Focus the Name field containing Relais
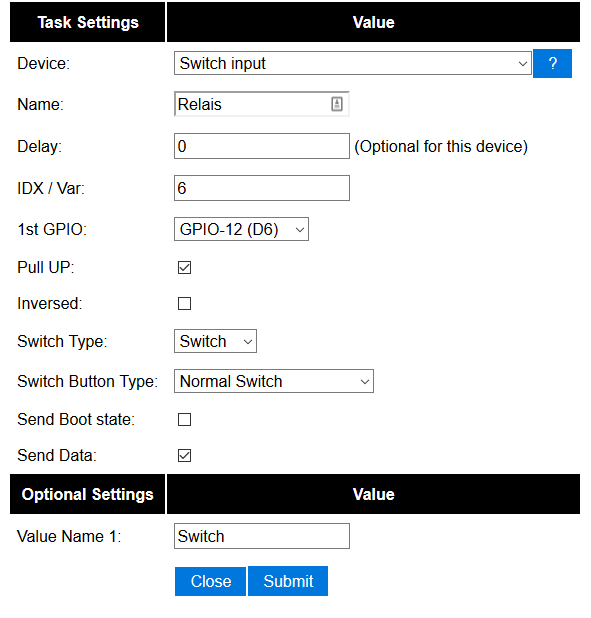Viewport: 591px width, 618px height. coord(262,104)
